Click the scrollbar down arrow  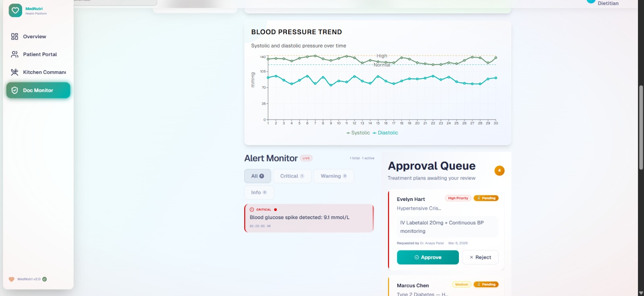[x=641, y=293]
